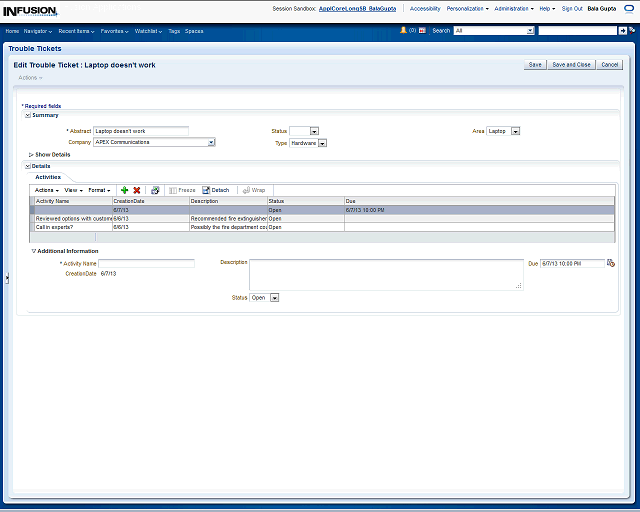Open the calendar picker next to Due field
640x512 pixels.
pos(611,263)
